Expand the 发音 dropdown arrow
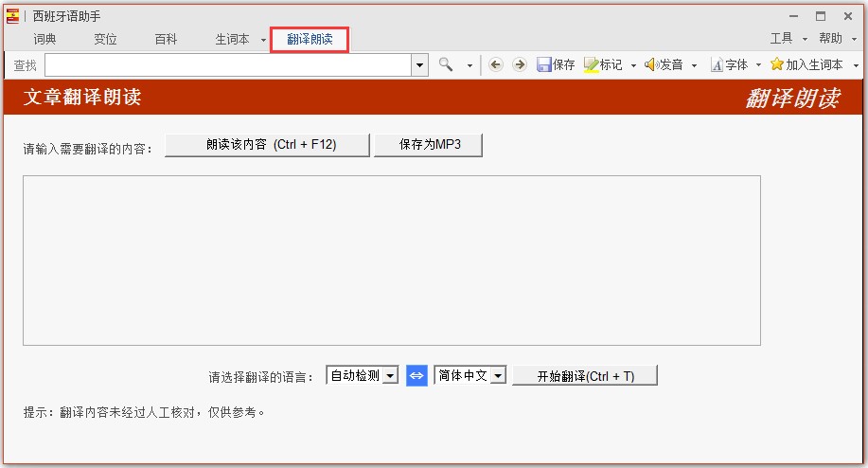868x468 pixels. point(694,65)
